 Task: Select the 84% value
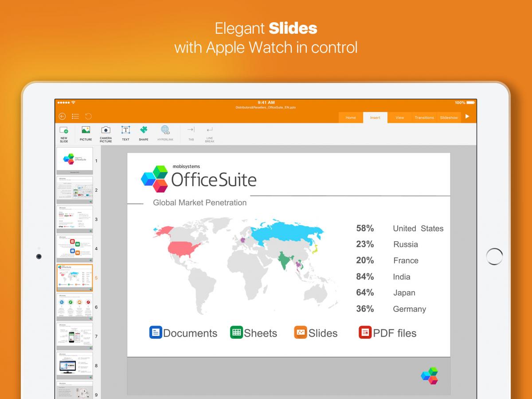pos(365,277)
